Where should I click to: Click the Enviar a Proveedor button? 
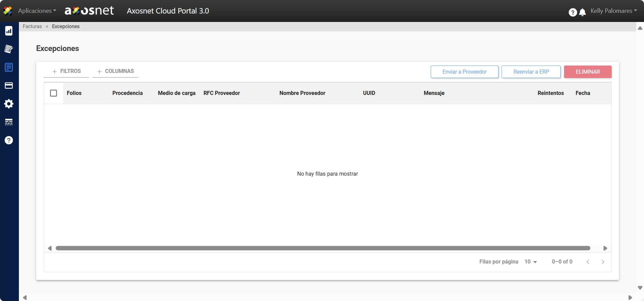tap(464, 72)
